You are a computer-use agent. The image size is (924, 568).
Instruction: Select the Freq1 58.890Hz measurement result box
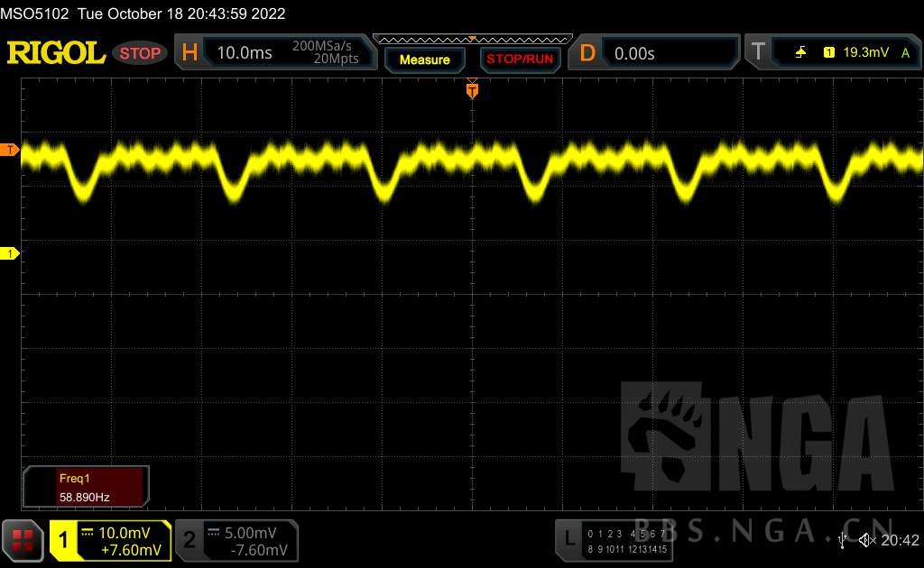[x=86, y=487]
